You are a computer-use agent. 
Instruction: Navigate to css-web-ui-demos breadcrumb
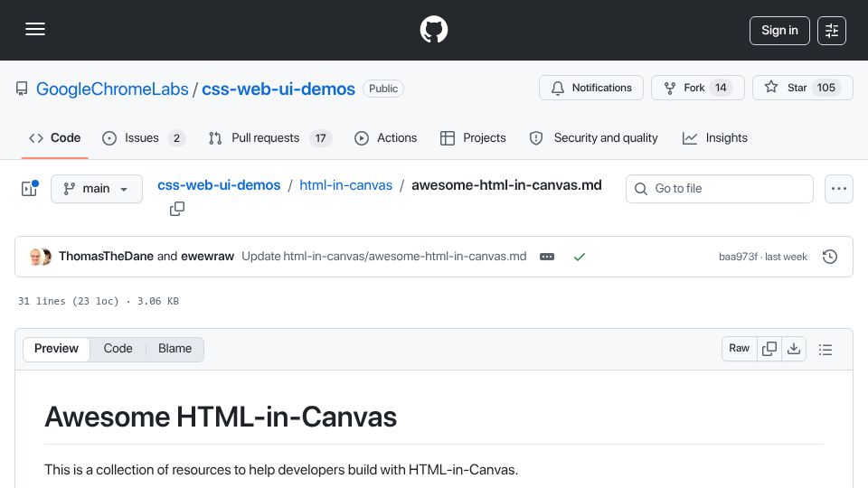coord(219,184)
